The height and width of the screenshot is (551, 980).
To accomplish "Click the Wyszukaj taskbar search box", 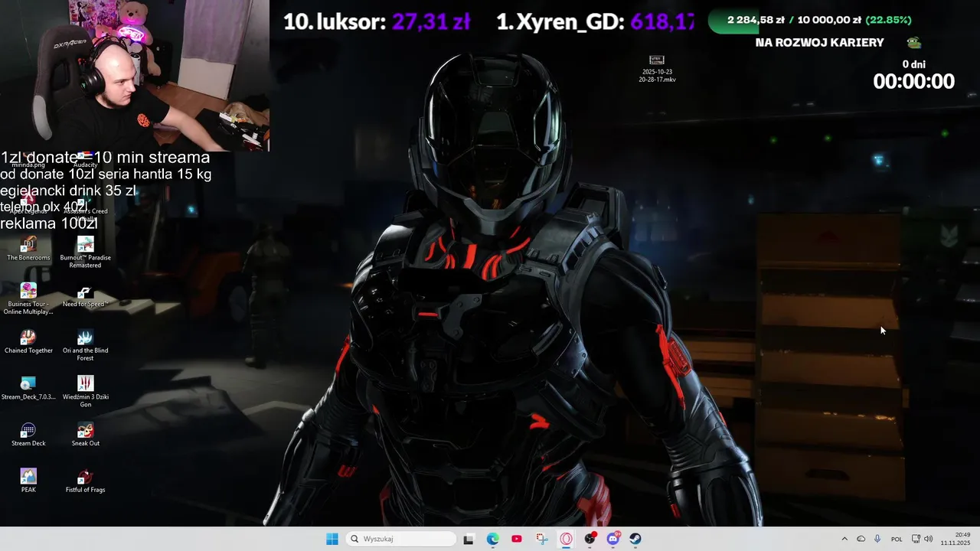I will (x=400, y=539).
